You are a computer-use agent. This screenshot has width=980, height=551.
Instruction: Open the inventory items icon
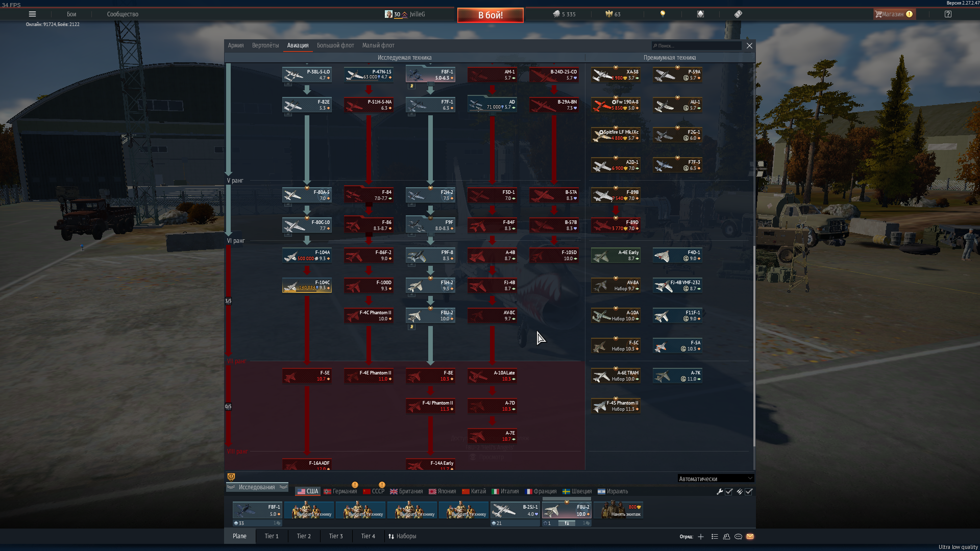pos(738,14)
